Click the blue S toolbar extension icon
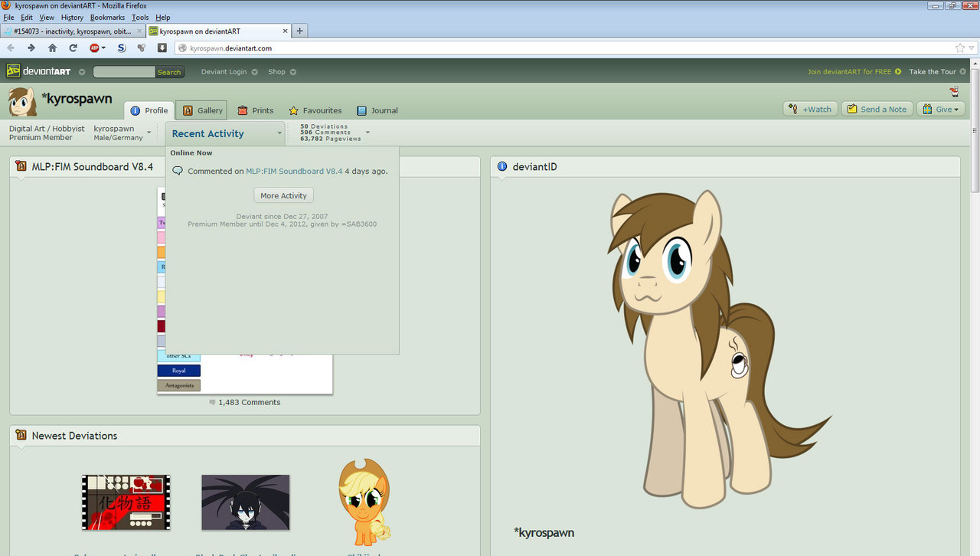Screen dimensions: 980x556 click(x=121, y=47)
